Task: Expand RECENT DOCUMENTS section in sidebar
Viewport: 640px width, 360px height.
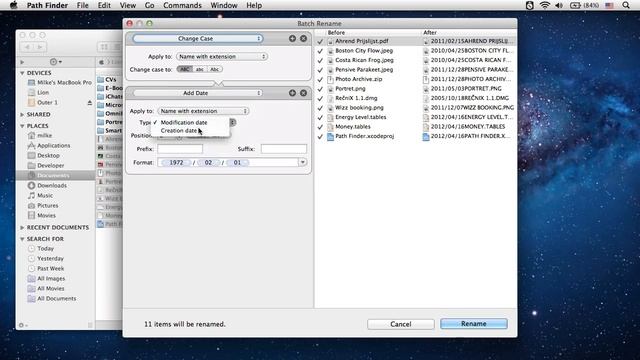Action: click(22, 227)
